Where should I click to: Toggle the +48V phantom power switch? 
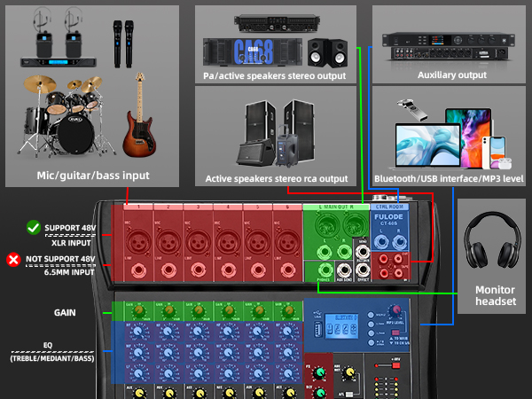395,365
